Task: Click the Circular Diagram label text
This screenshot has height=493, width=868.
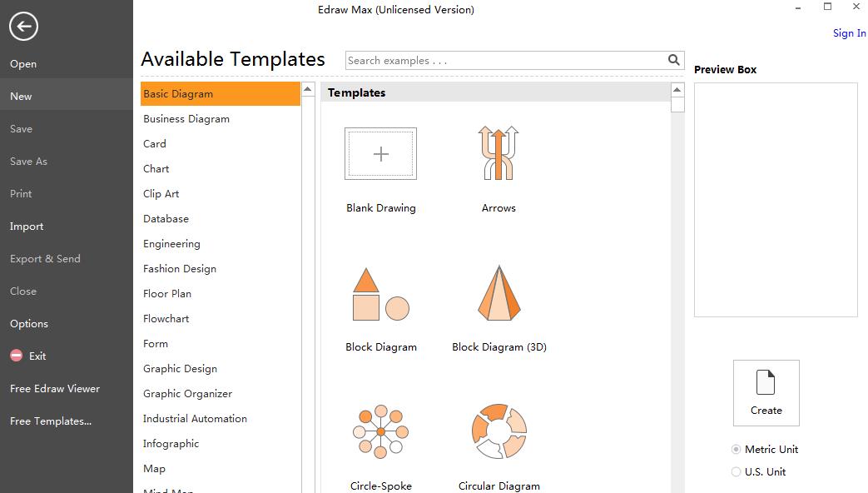Action: (498, 486)
